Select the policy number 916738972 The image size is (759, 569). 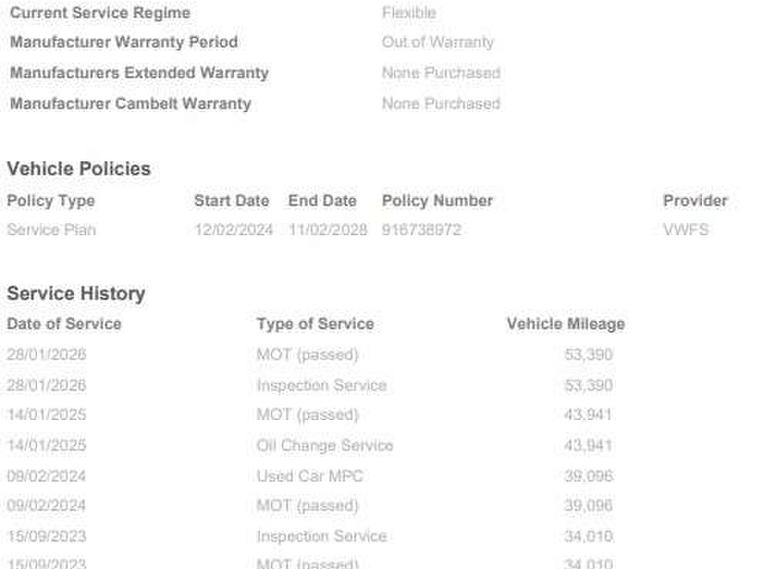421,230
